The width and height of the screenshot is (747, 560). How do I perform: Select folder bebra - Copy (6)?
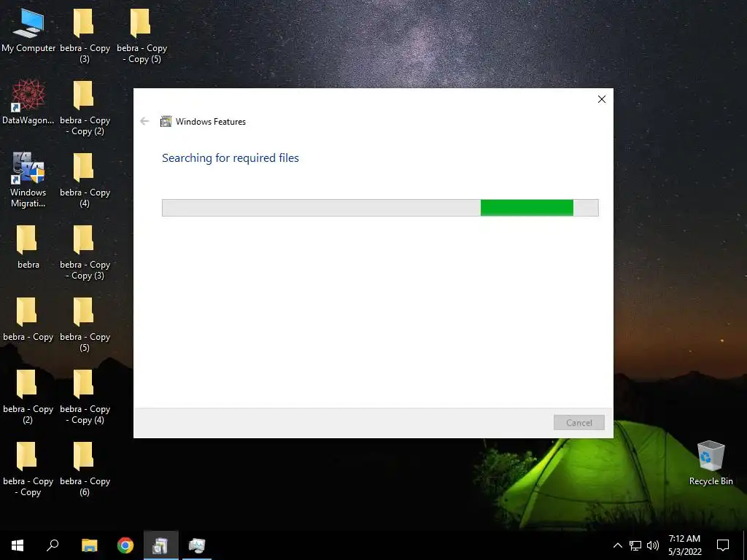(85, 469)
